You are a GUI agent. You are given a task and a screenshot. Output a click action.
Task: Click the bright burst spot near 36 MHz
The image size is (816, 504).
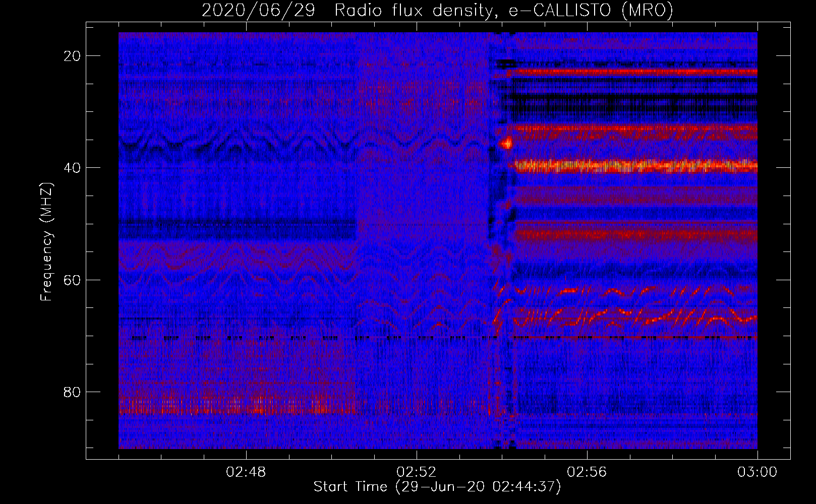[x=506, y=144]
